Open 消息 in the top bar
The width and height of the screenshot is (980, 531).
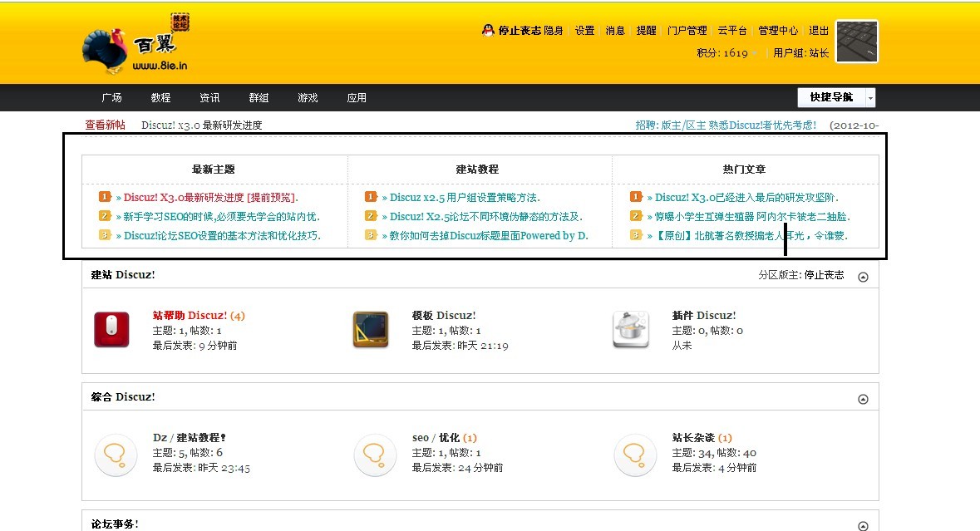click(x=616, y=31)
